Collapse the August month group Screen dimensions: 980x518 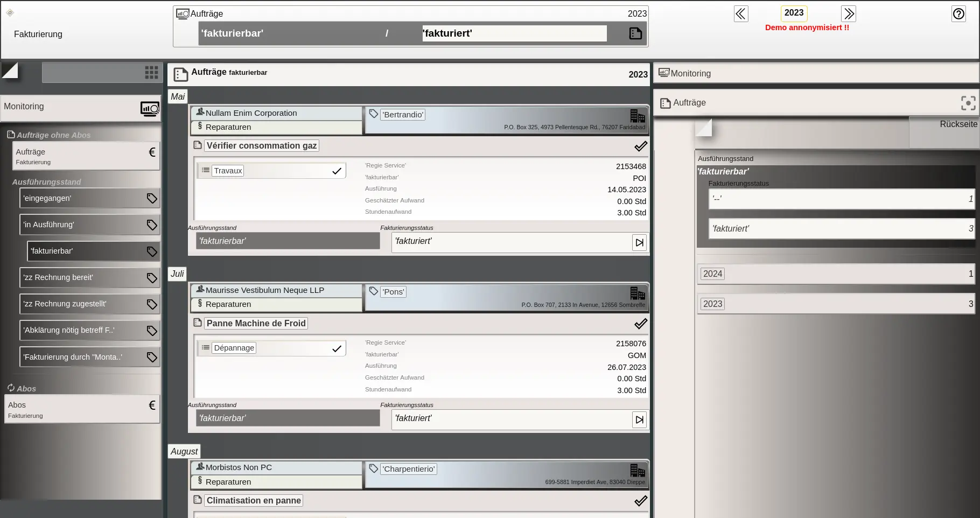[x=184, y=451]
